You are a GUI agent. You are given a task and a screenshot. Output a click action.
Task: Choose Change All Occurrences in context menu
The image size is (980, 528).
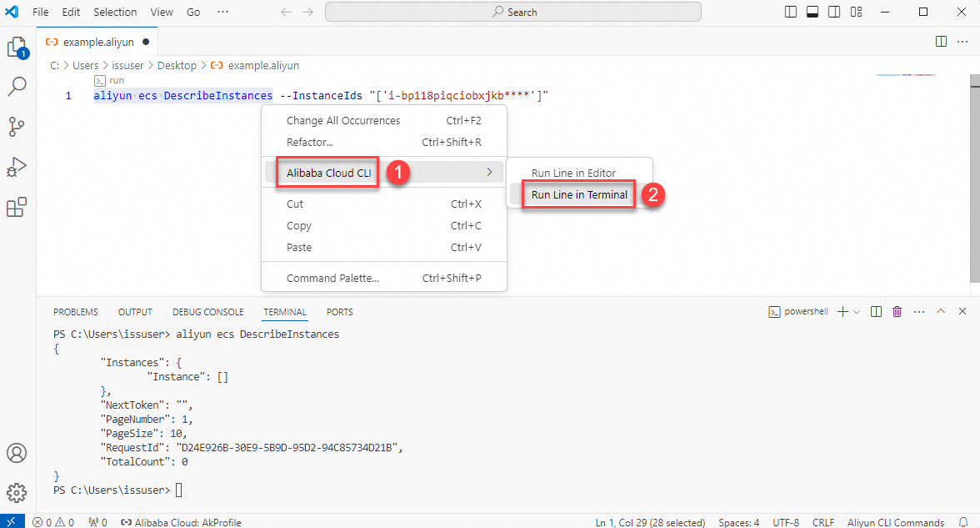point(383,120)
